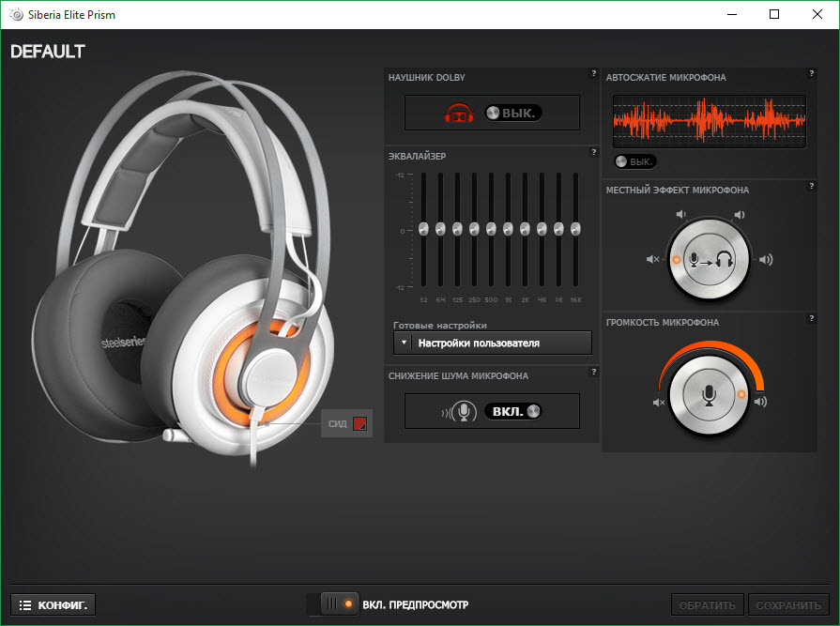Click the DEFAULT profile name
The height and width of the screenshot is (626, 840).
pos(48,52)
